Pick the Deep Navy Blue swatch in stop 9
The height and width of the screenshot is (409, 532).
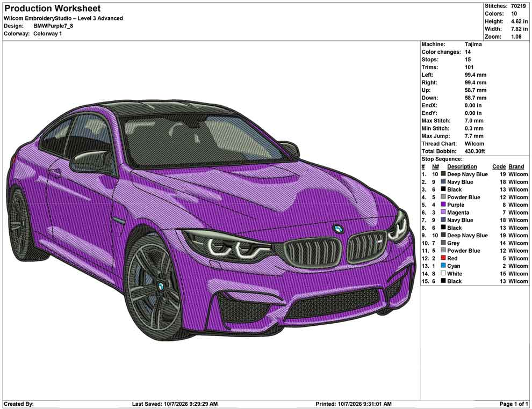point(443,235)
